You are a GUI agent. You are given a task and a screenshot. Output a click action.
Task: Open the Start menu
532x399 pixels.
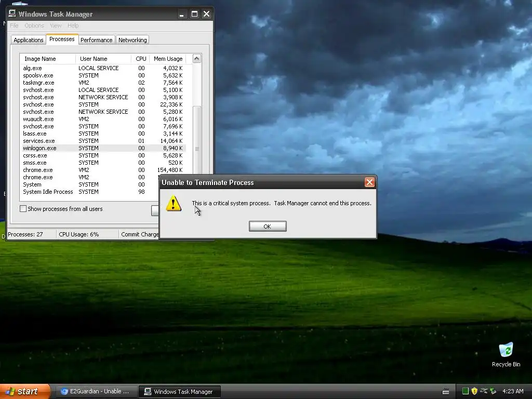coord(25,391)
